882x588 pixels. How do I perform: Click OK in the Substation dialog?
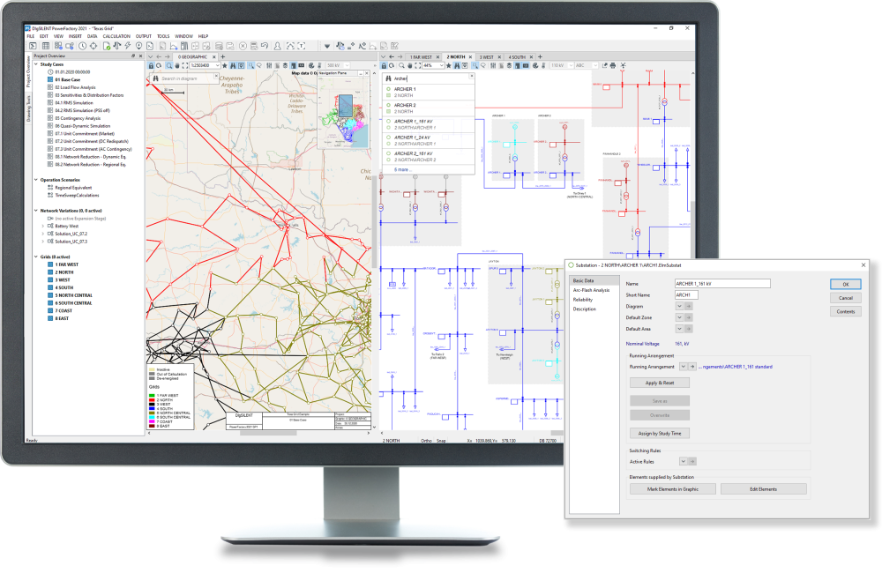click(846, 285)
